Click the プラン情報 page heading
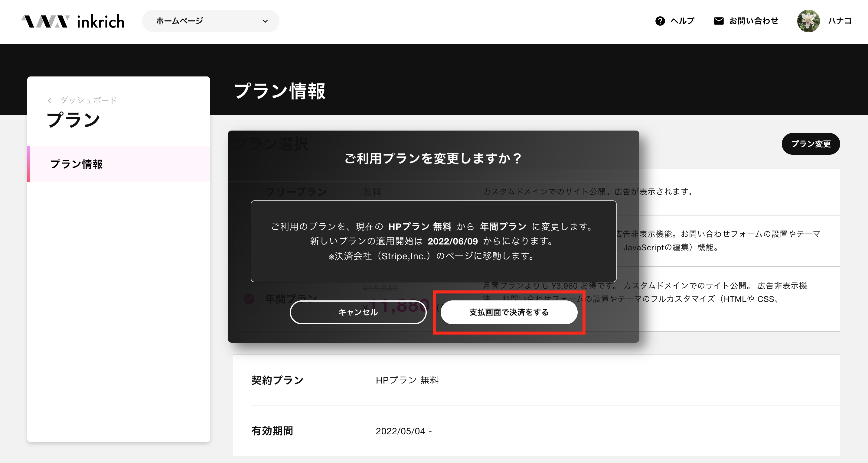 point(279,91)
